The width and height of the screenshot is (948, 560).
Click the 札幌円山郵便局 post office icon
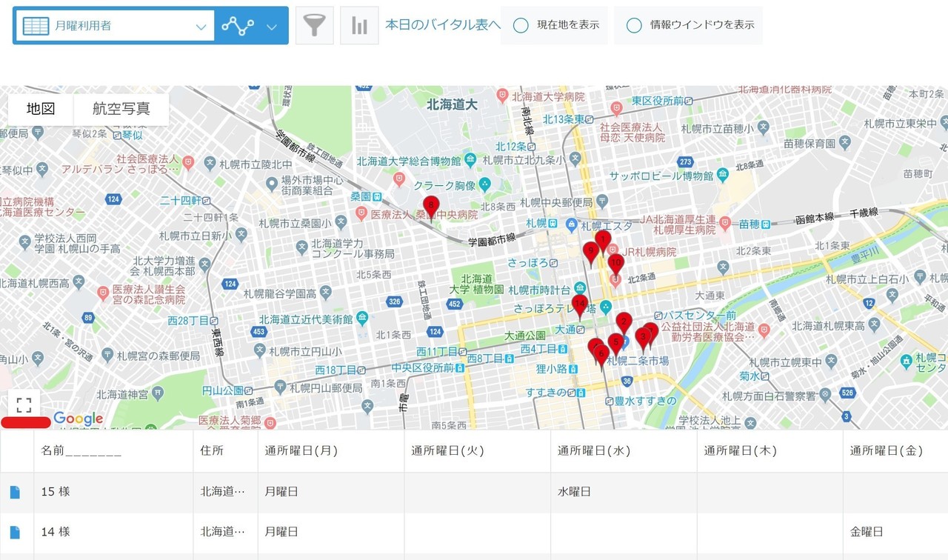[280, 387]
